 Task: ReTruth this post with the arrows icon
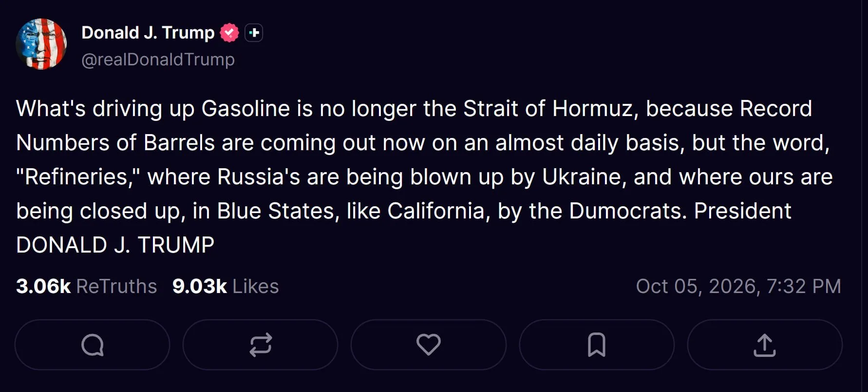point(260,345)
